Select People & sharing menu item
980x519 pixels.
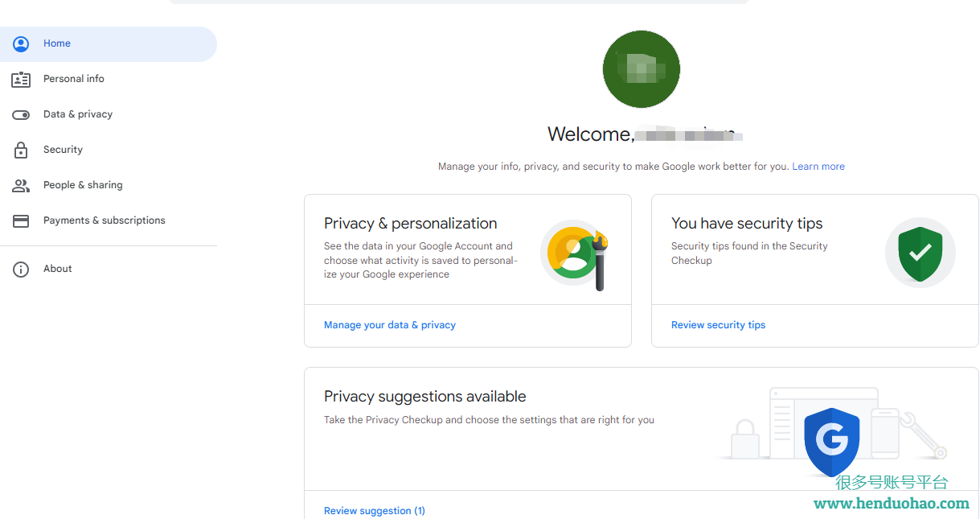click(109, 185)
